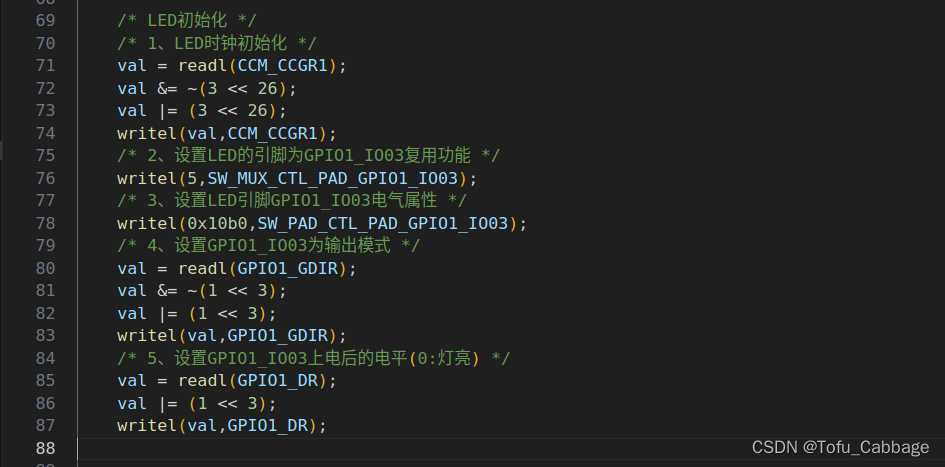
Task: Click the 'val |= (3 << 26);' line
Action: coord(202,111)
